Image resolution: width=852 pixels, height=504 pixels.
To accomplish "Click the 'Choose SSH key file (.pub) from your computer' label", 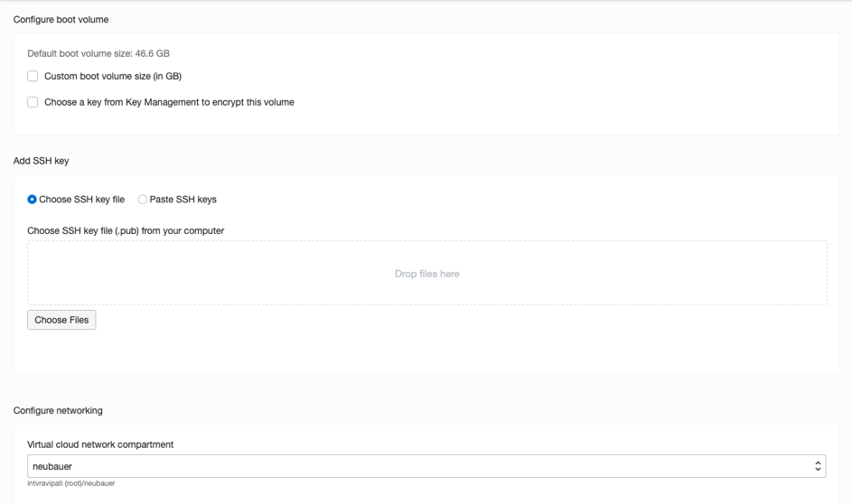I will pyautogui.click(x=126, y=230).
